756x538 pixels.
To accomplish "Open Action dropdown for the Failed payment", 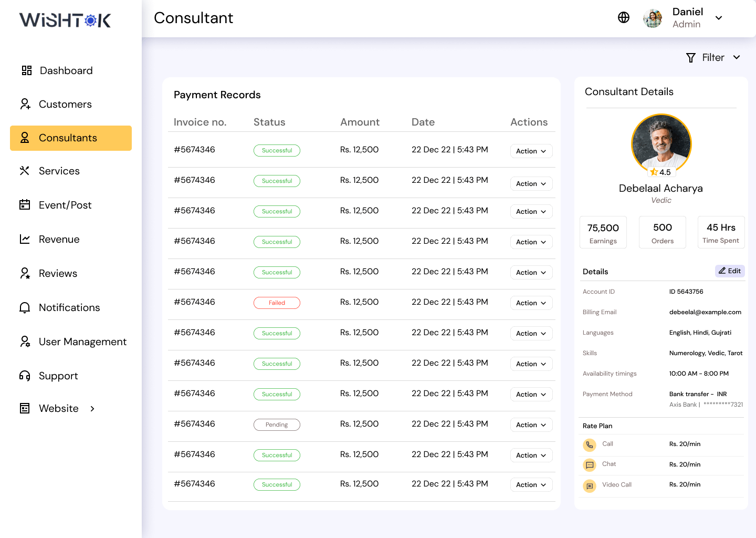I will (531, 303).
